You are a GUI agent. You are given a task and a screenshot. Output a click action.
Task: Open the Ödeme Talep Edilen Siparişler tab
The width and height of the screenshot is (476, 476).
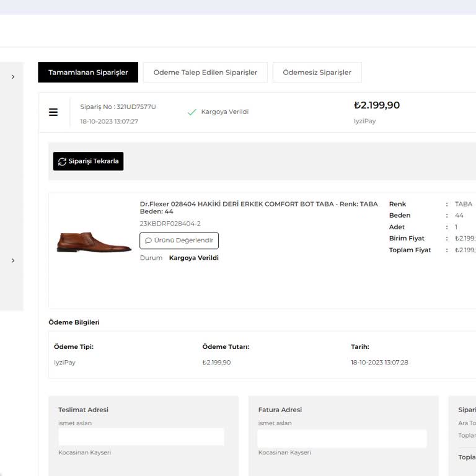(x=205, y=73)
